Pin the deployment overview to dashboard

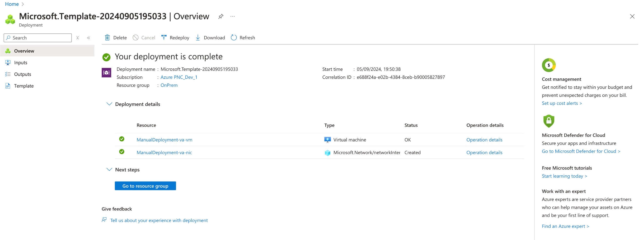tap(221, 16)
